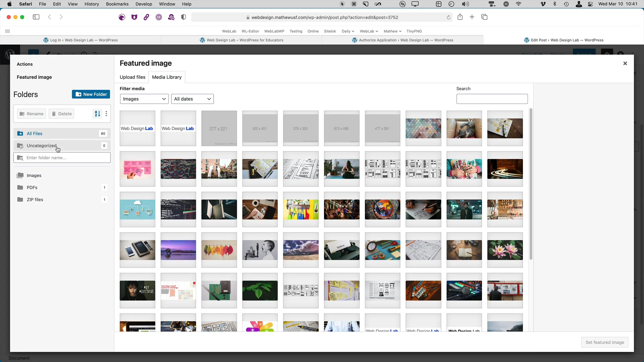Image resolution: width=644 pixels, height=362 pixels.
Task: Open the Images folder
Action: tap(62, 175)
